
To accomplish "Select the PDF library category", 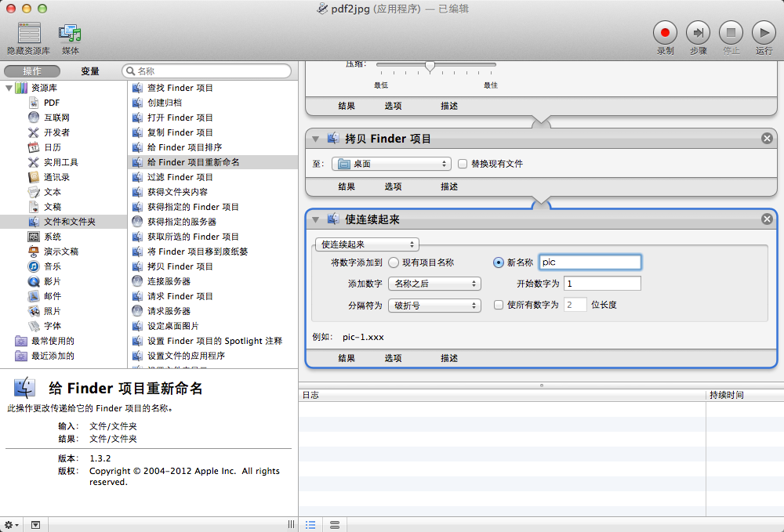I will pos(51,103).
